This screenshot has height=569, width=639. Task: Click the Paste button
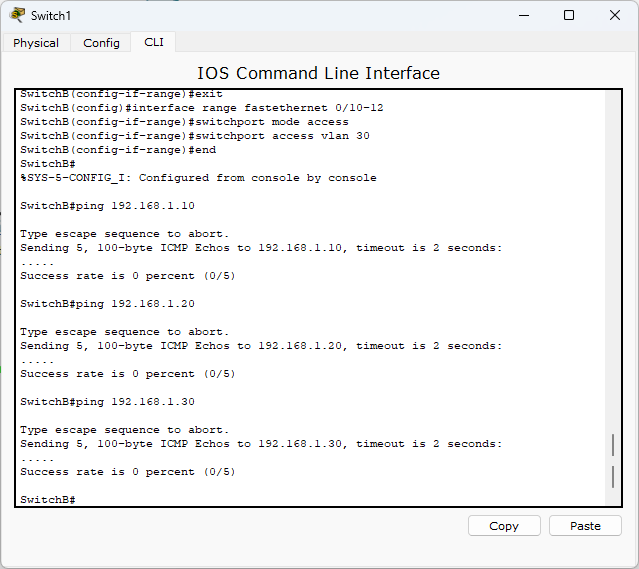coord(585,526)
